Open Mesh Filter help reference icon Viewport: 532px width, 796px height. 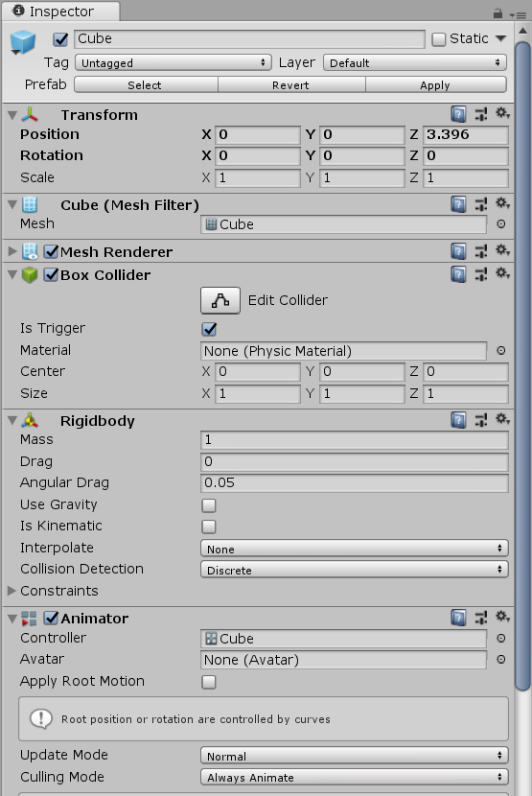458,204
